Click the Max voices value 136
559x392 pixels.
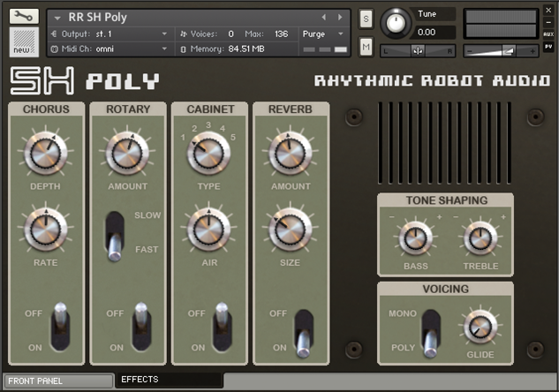point(282,34)
